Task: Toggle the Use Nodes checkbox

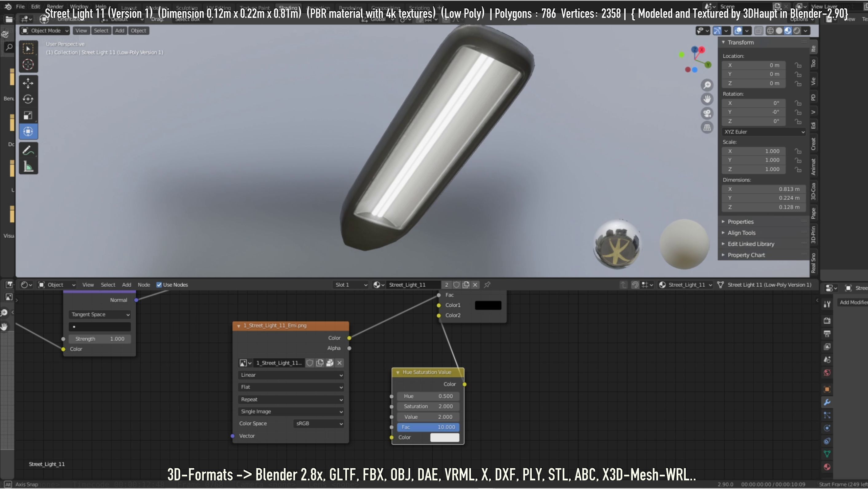Action: 159,285
